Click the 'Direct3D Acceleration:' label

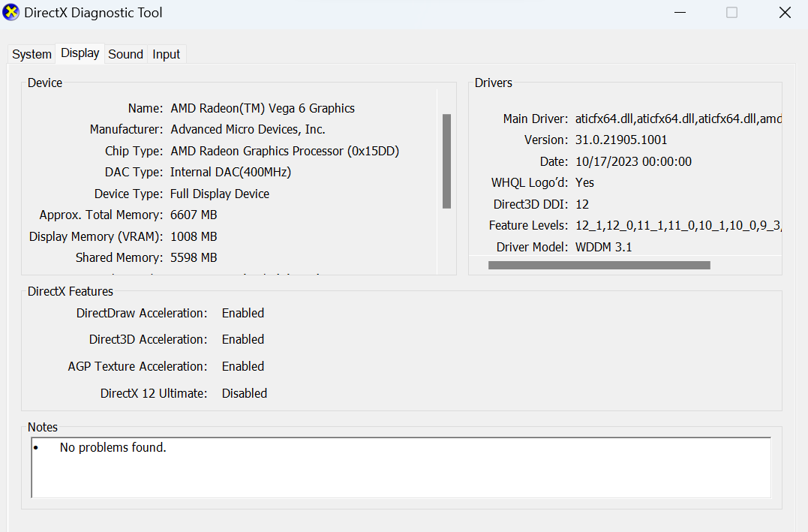(149, 340)
